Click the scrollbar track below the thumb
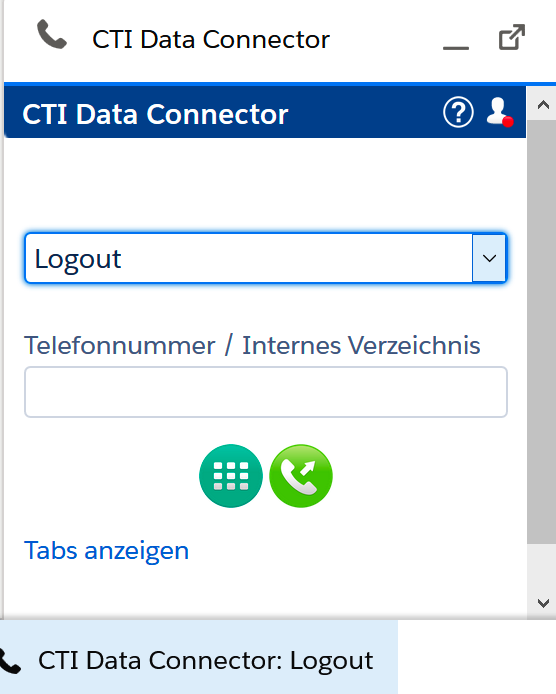Screen dimensions: 556x694 [541, 567]
